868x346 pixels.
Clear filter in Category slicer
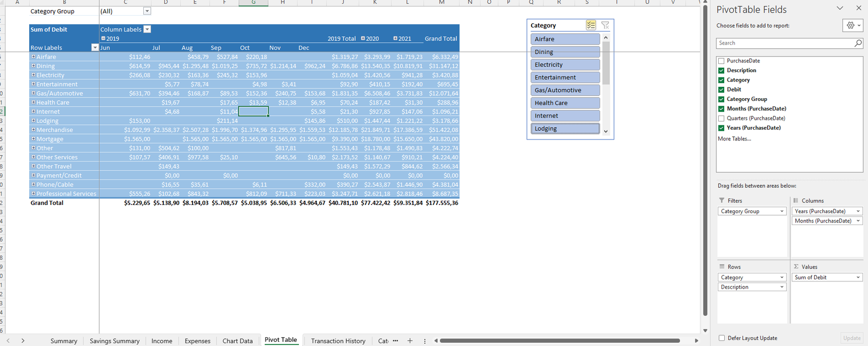[605, 25]
